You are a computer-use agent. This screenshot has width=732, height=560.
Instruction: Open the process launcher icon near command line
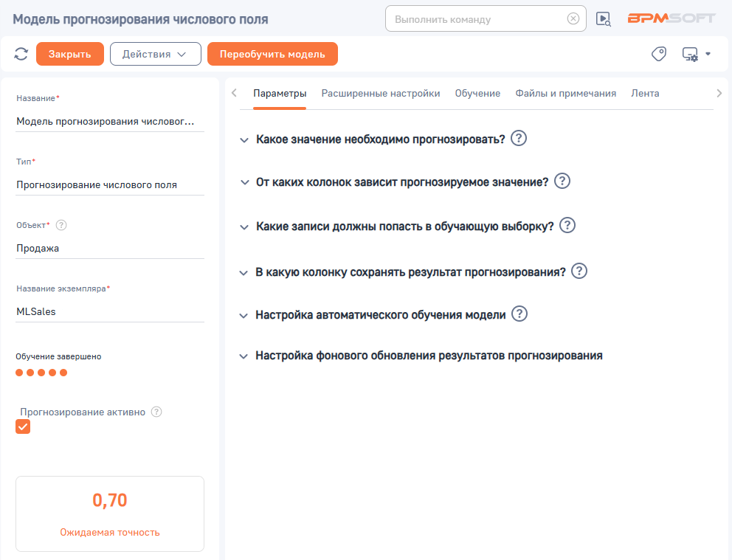[x=602, y=18]
